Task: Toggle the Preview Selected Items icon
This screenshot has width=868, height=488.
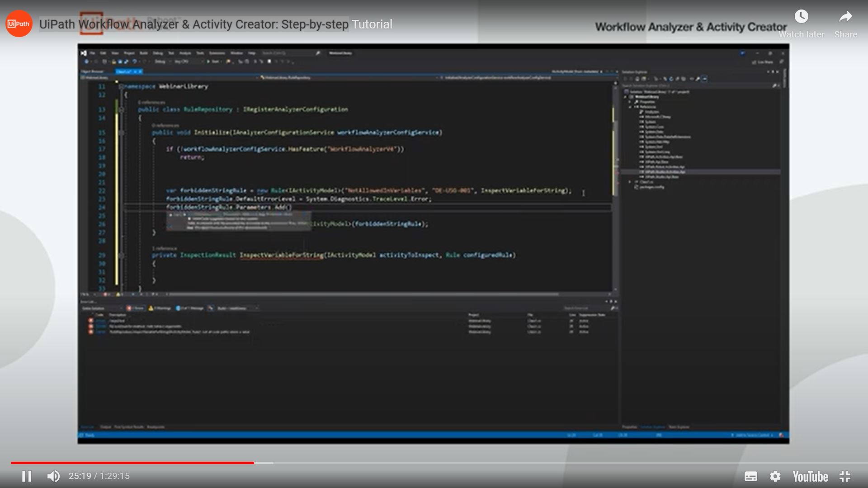Action: pos(704,79)
